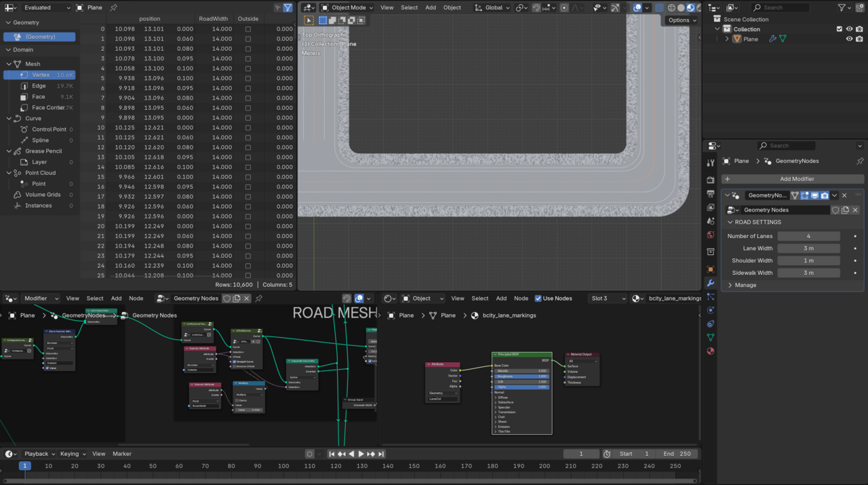Open the View Layer properties tab icon
This screenshot has width=868, height=485.
711,208
